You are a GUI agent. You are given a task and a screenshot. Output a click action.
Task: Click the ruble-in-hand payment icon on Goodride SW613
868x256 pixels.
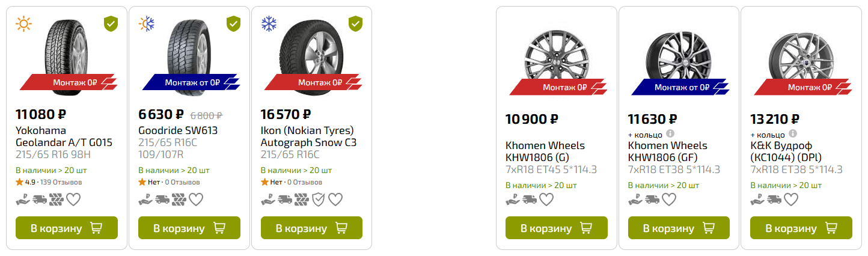click(x=145, y=200)
